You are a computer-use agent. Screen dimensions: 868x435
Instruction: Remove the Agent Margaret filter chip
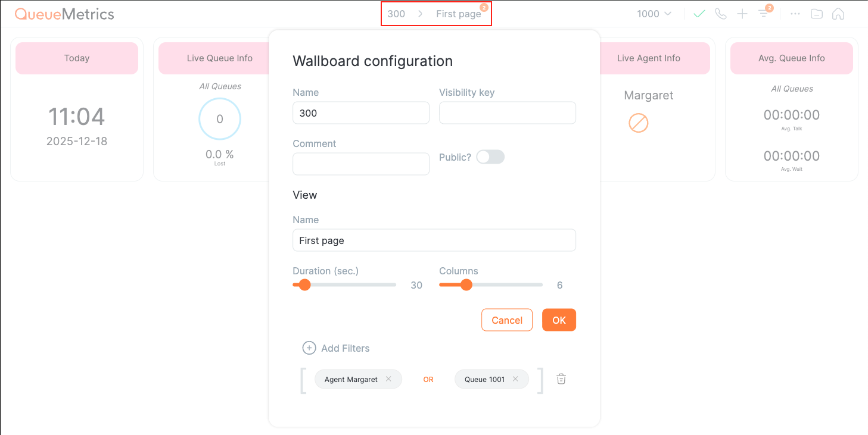click(x=388, y=379)
